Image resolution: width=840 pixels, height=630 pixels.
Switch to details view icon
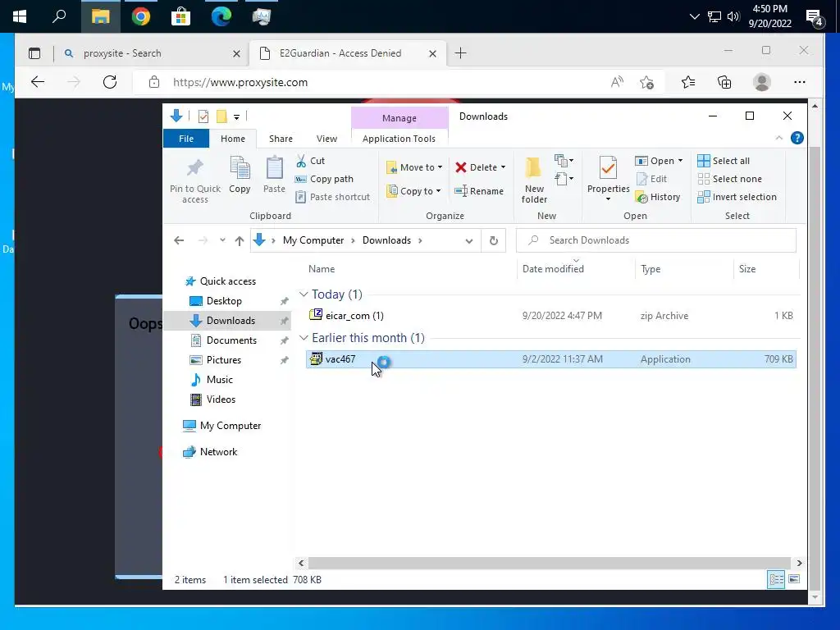point(776,579)
